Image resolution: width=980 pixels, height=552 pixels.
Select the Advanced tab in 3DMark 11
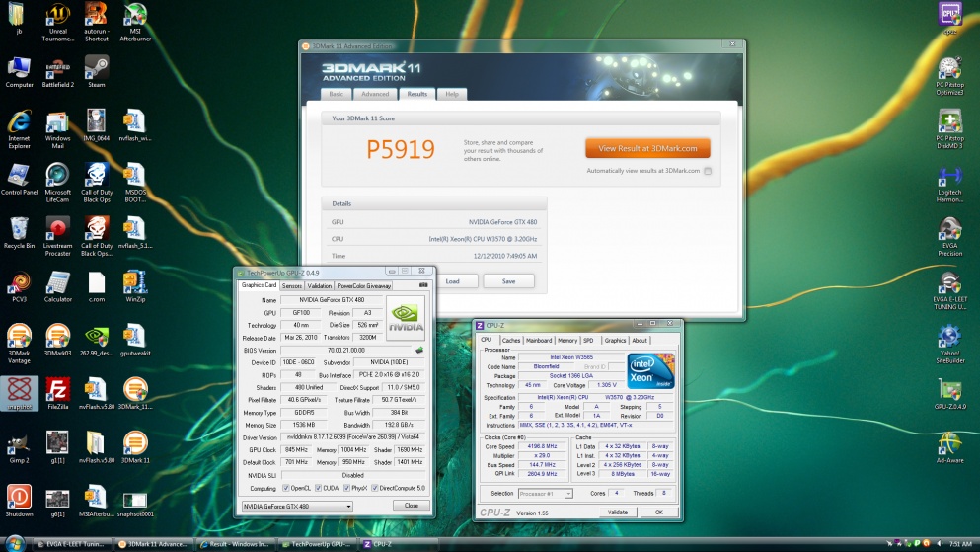(x=375, y=94)
